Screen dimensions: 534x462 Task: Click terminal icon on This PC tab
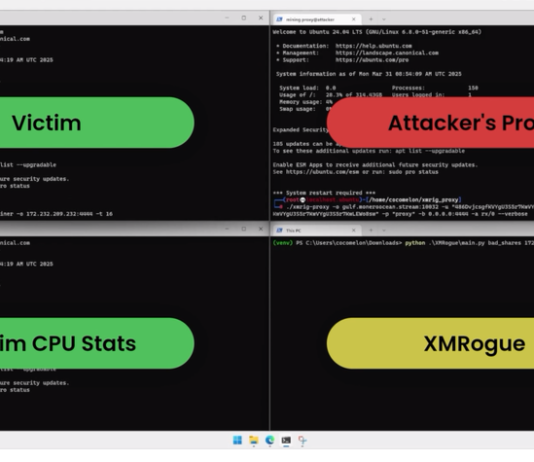tap(279, 230)
